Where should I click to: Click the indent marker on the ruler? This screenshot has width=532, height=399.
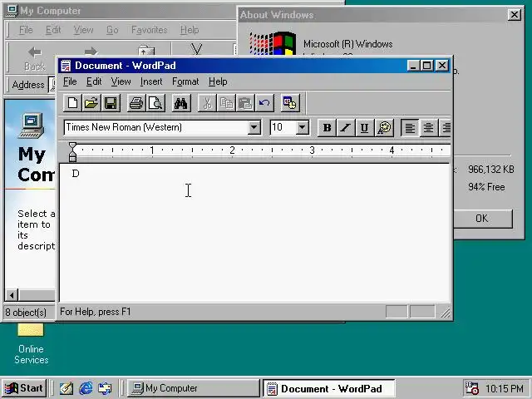click(x=72, y=151)
